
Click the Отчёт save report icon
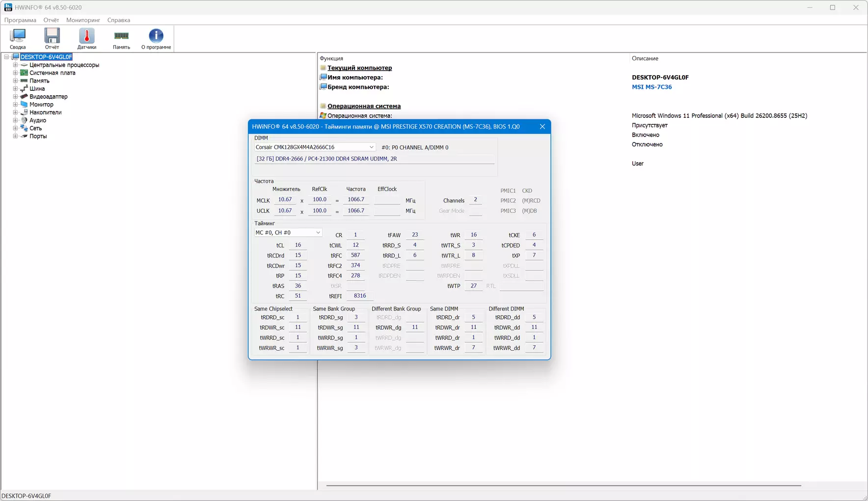pyautogui.click(x=52, y=38)
